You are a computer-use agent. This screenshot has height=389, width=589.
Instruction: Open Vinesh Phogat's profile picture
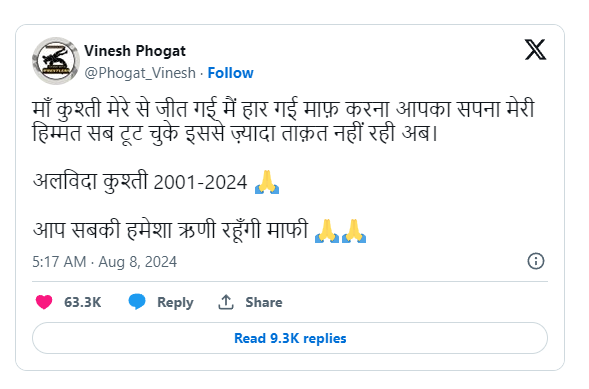[56, 61]
